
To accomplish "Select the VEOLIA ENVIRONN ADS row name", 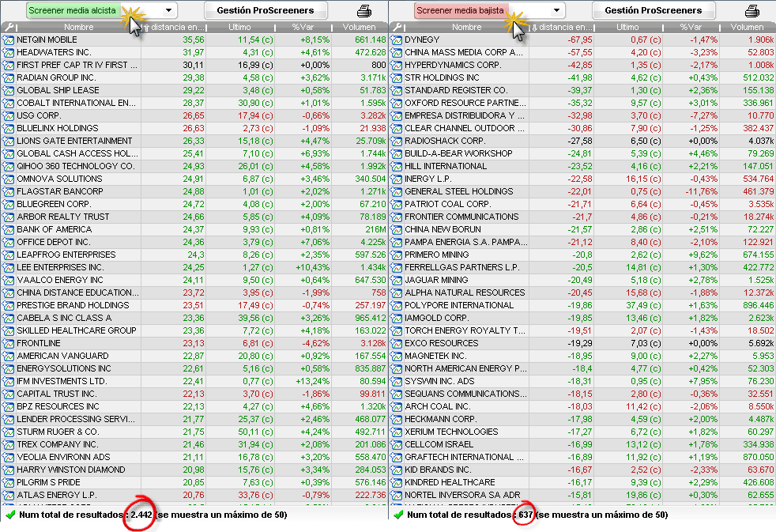I will click(63, 457).
